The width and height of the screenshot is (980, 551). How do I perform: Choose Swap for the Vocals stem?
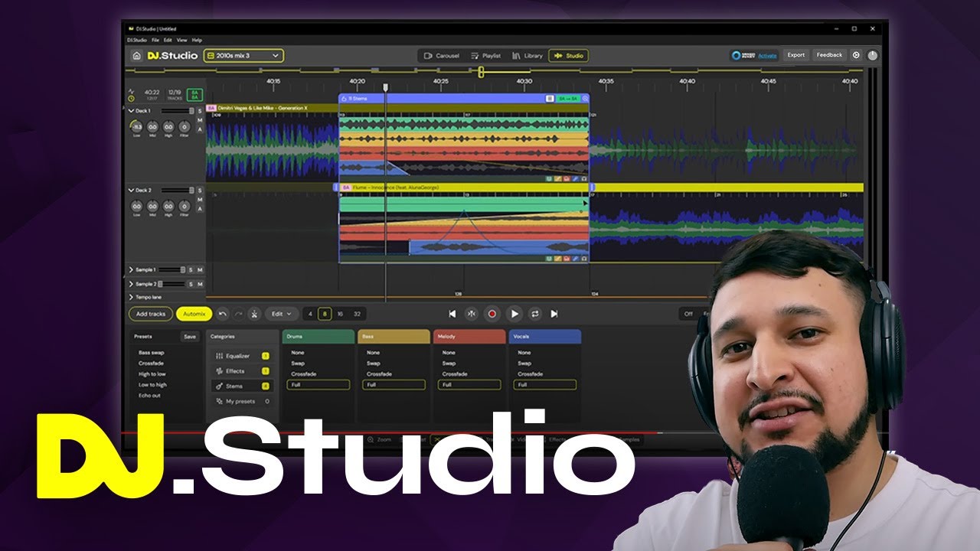click(524, 364)
